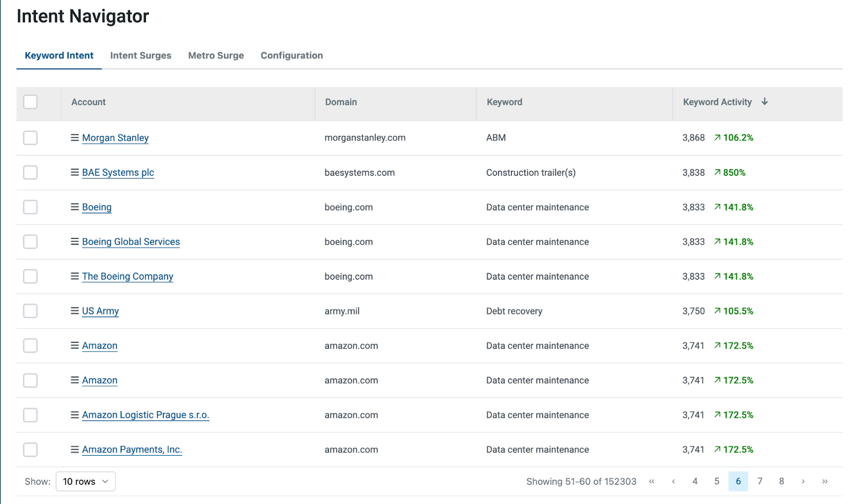Click the Debt recovery keyword cell

(514, 311)
